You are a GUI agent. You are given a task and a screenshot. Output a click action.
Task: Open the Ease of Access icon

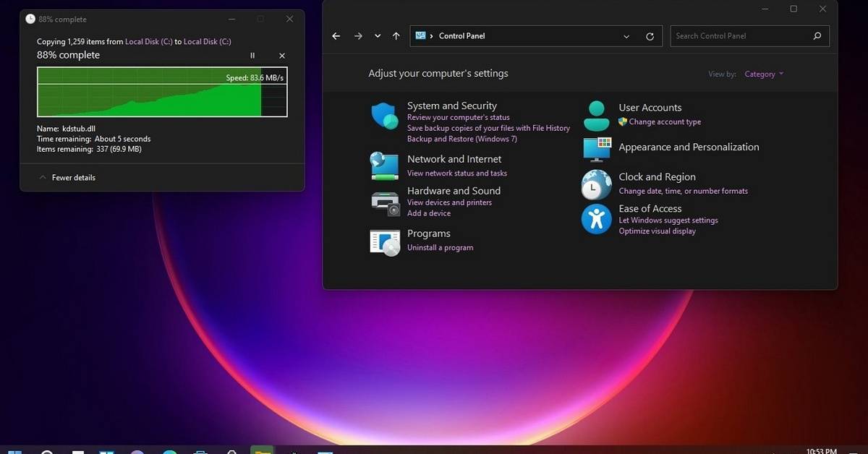click(596, 218)
